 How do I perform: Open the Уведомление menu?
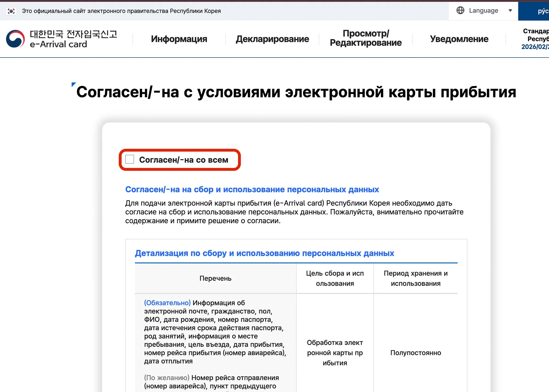tap(459, 39)
